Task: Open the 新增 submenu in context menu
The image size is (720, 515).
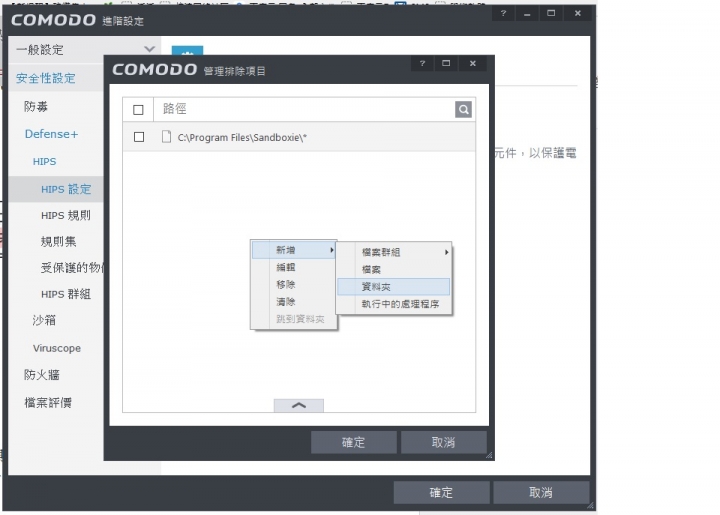Action: click(x=294, y=250)
